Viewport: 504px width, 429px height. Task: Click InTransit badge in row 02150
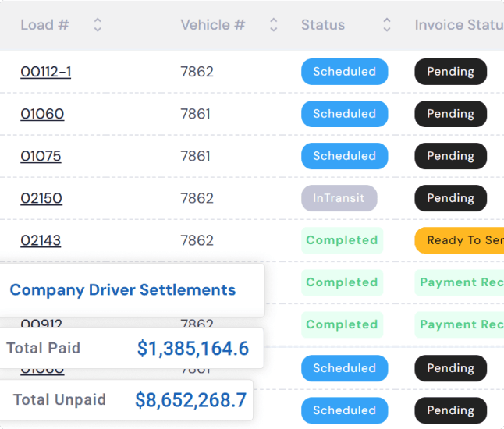(339, 198)
